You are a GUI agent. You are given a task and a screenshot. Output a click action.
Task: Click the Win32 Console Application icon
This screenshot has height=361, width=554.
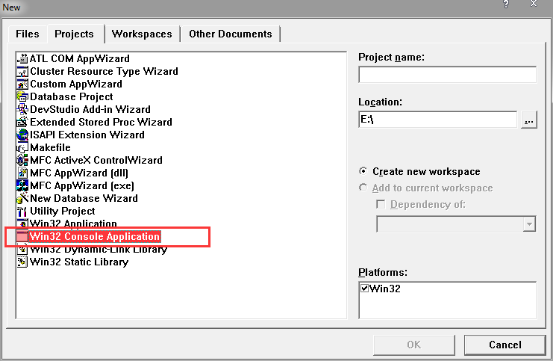point(22,236)
